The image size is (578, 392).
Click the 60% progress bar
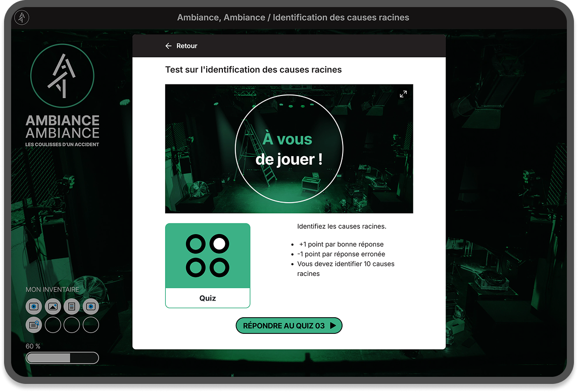(x=62, y=358)
